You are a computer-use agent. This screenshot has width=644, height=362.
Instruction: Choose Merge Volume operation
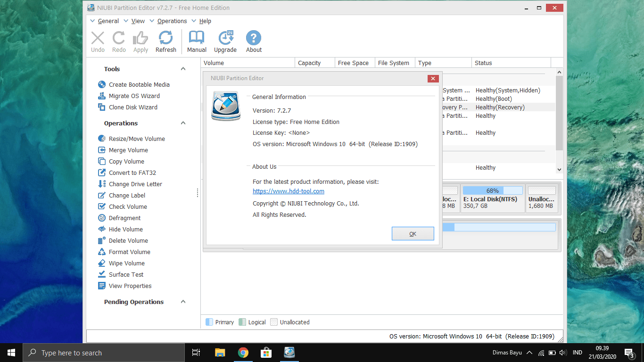pos(128,150)
